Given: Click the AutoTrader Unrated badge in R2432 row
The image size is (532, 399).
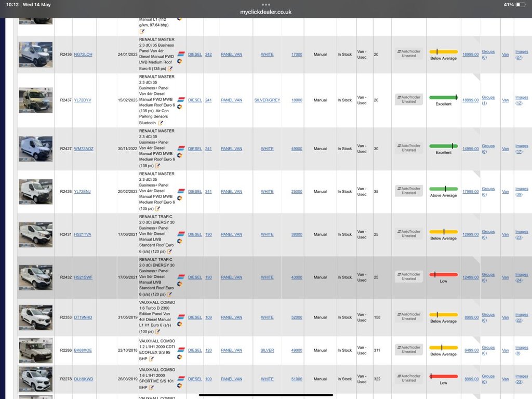Looking at the screenshot, I should tap(409, 277).
